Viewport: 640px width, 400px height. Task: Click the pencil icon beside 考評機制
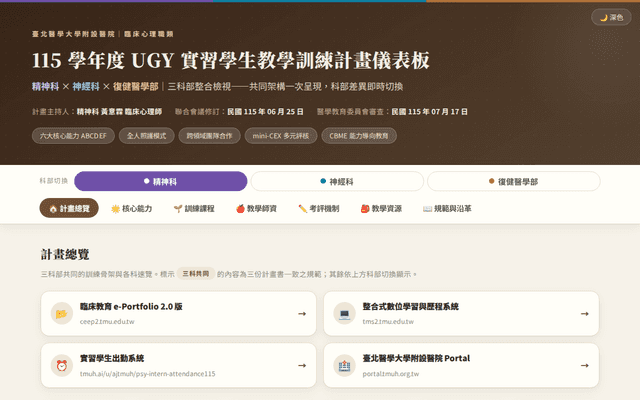302,209
